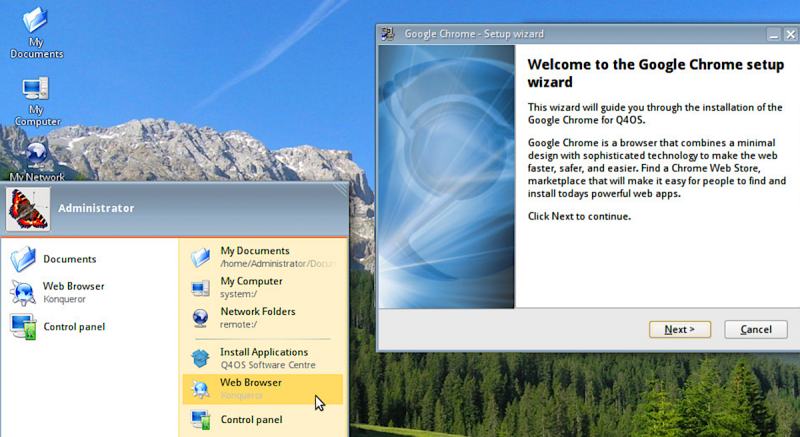
Task: Open Documents entry in left menu column
Action: (89, 259)
